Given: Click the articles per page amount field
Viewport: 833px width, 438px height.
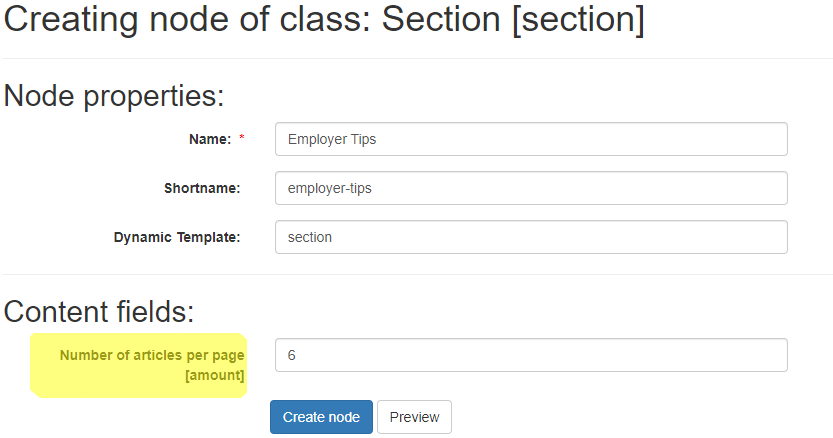Looking at the screenshot, I should click(531, 355).
